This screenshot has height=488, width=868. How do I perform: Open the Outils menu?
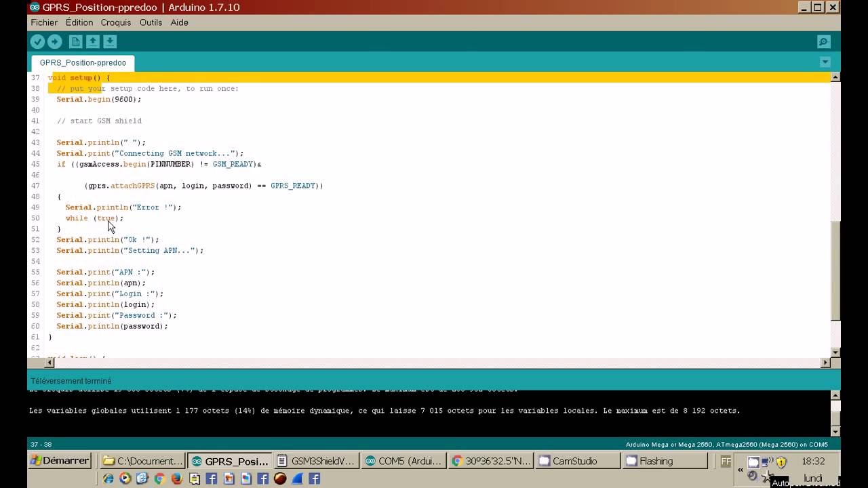point(151,22)
